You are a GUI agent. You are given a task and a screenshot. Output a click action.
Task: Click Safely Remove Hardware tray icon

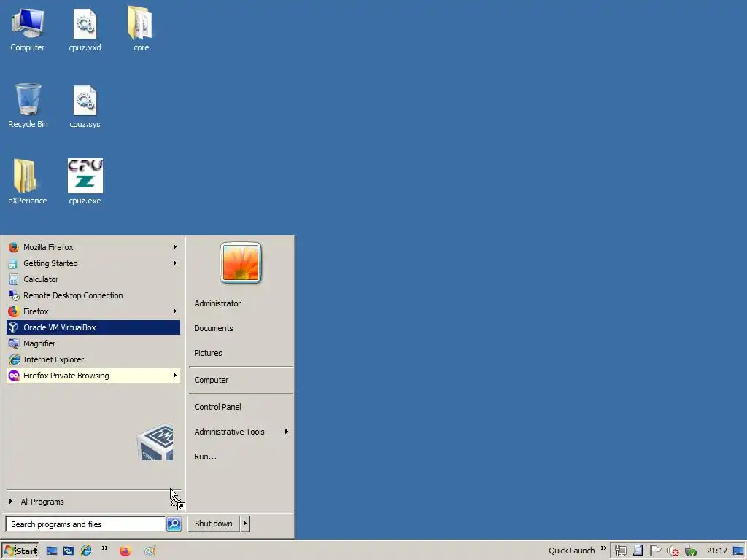691,551
